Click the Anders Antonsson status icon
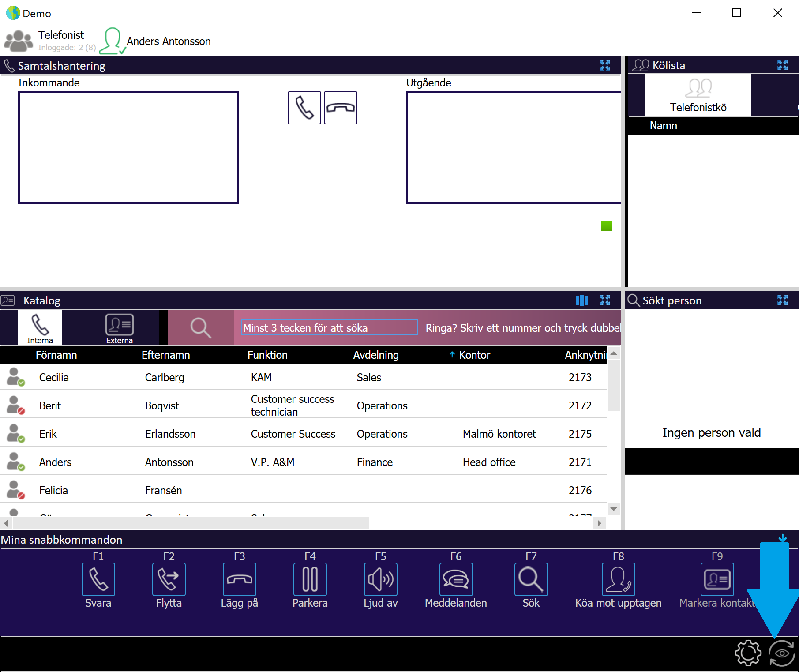Screen dimensions: 799x672 113,41
